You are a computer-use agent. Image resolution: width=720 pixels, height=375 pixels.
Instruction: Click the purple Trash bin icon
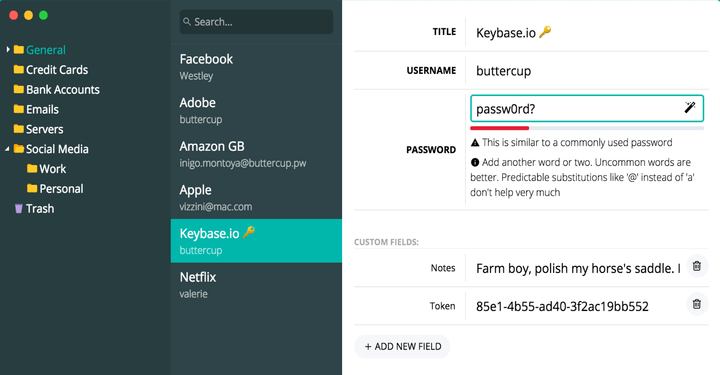coord(18,209)
